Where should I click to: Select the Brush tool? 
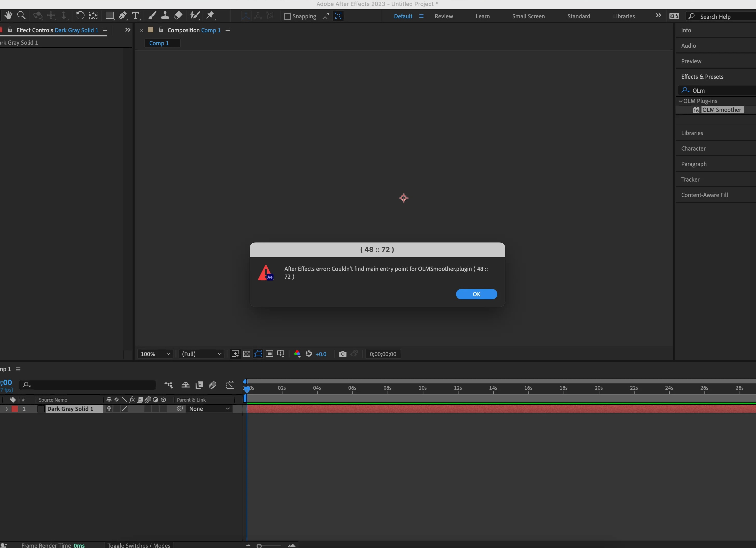pyautogui.click(x=152, y=15)
